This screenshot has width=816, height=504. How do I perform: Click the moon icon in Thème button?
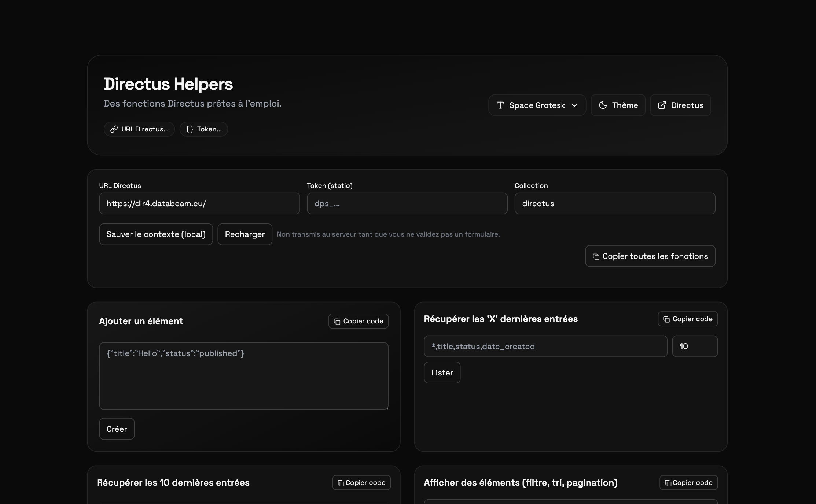pos(603,105)
